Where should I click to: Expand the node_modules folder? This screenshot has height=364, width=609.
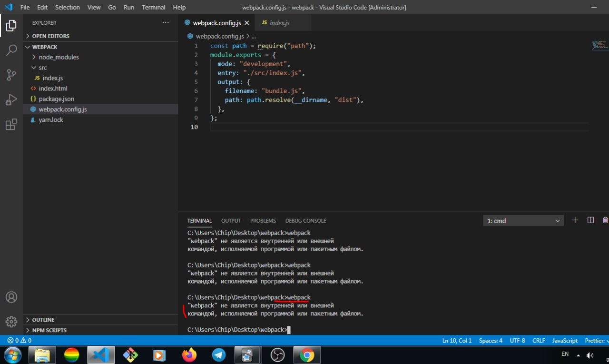[100, 57]
